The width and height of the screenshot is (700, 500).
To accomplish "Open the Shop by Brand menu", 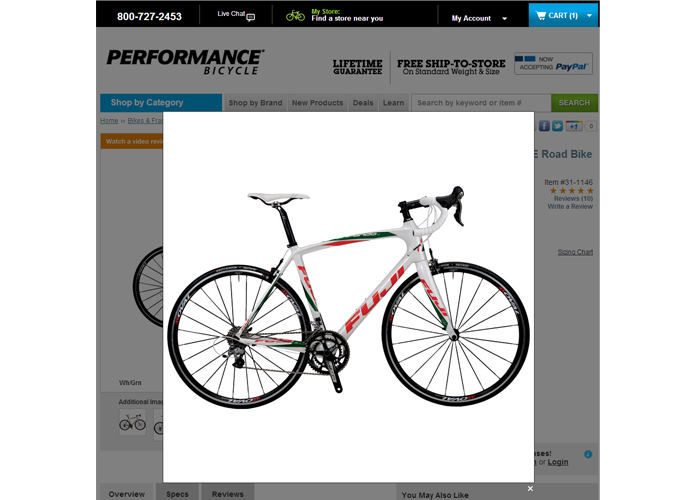I will click(255, 103).
